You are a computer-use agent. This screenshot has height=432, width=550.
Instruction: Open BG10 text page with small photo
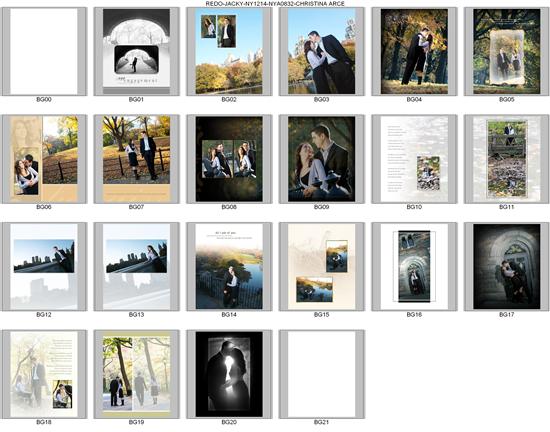(x=414, y=159)
